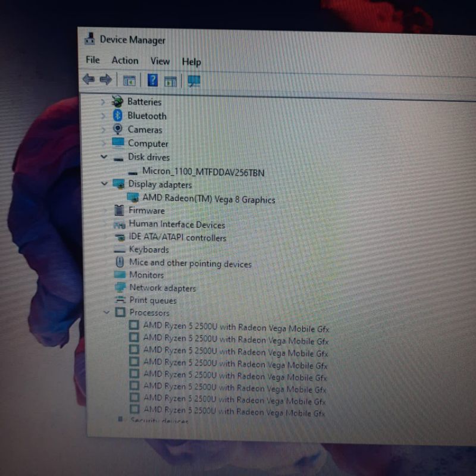Select the Disk drives category icon
Viewport: 476px width, 476px height.
click(x=118, y=158)
